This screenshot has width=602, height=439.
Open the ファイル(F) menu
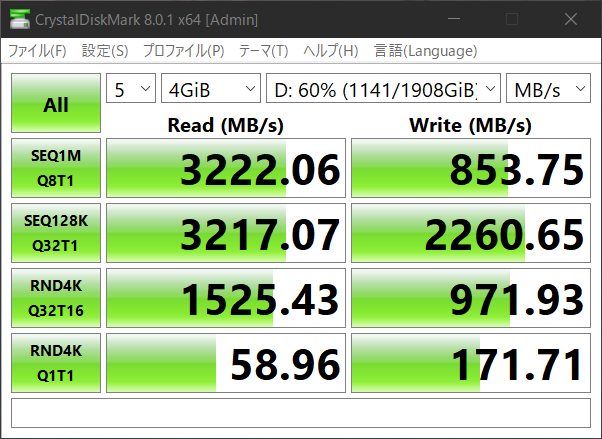[37, 51]
